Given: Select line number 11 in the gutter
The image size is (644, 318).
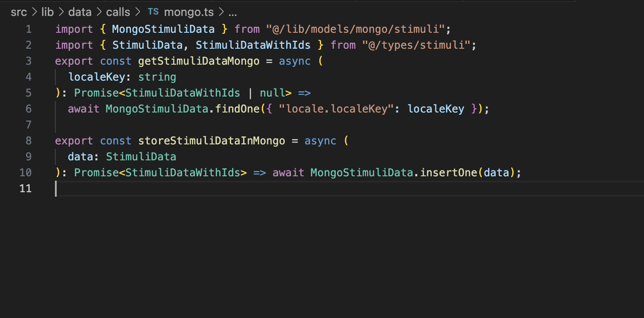Looking at the screenshot, I should pyautogui.click(x=26, y=189).
